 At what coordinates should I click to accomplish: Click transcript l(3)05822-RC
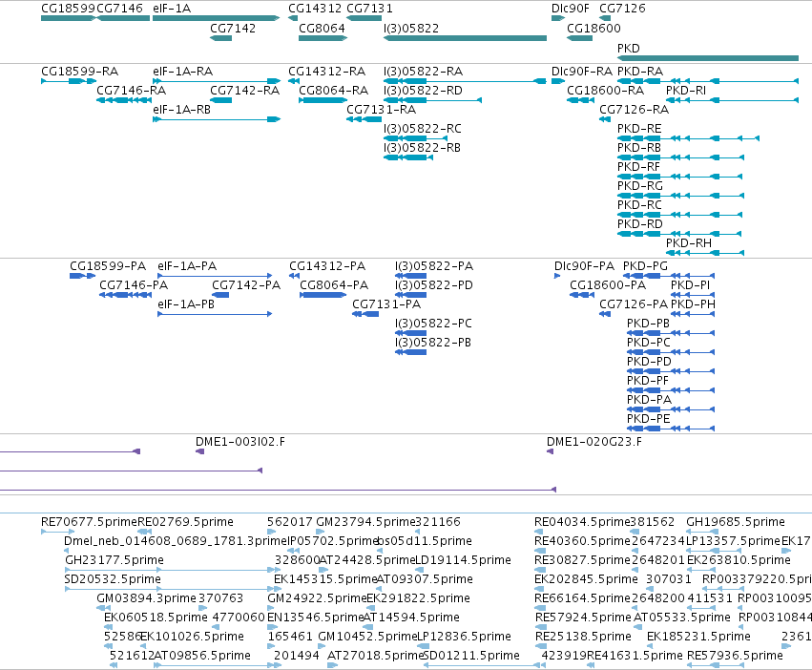[x=423, y=129]
